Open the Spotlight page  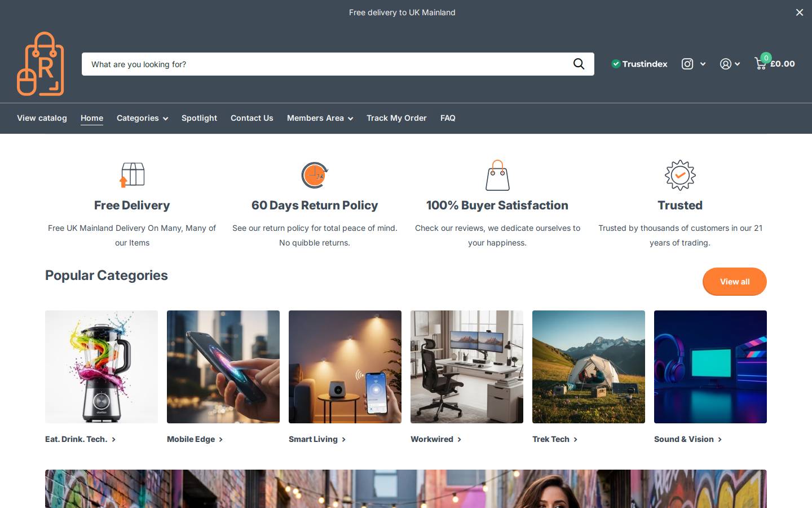199,118
